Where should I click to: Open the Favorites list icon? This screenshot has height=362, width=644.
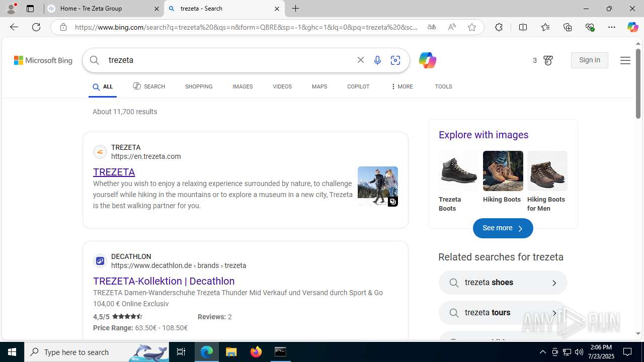(545, 27)
